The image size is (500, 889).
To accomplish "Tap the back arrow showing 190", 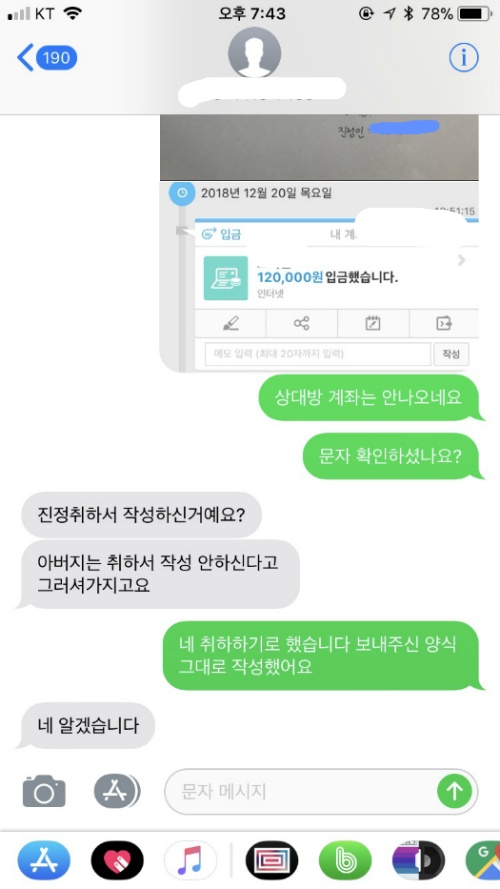I will point(48,58).
